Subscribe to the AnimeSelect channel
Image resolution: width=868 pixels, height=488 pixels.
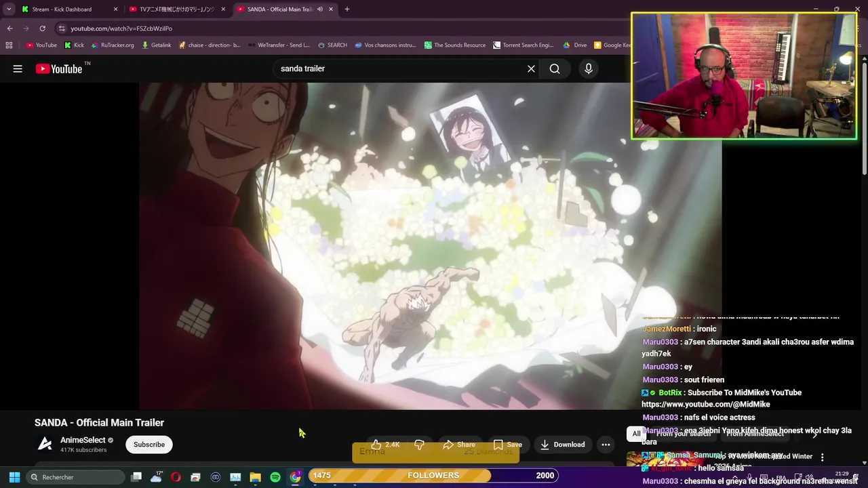point(149,445)
